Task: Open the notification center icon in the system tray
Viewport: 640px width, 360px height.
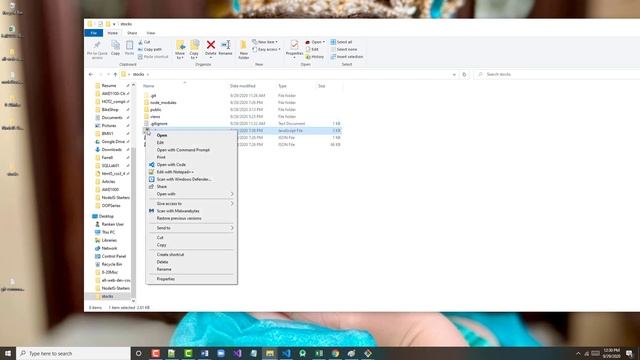Action: click(629, 353)
